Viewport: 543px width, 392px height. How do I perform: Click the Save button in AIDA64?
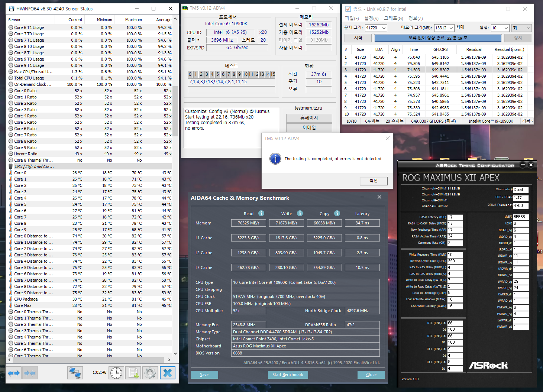204,375
